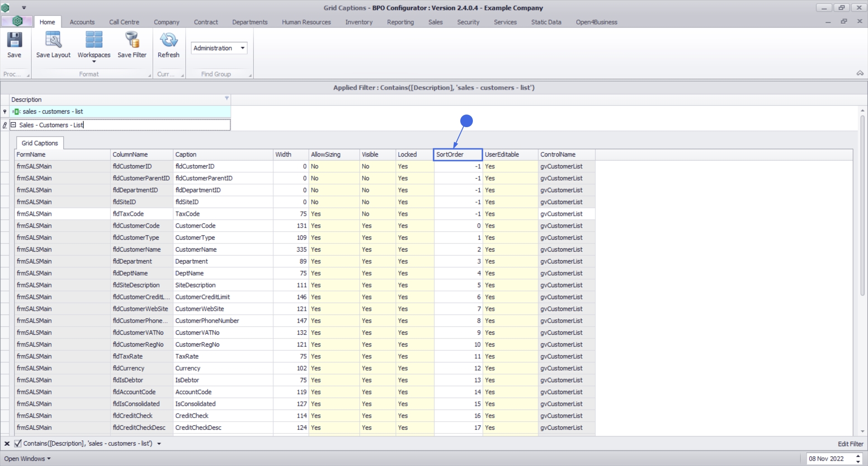Switch to the Accounts ribbon tab
The image size is (868, 466).
[82, 22]
